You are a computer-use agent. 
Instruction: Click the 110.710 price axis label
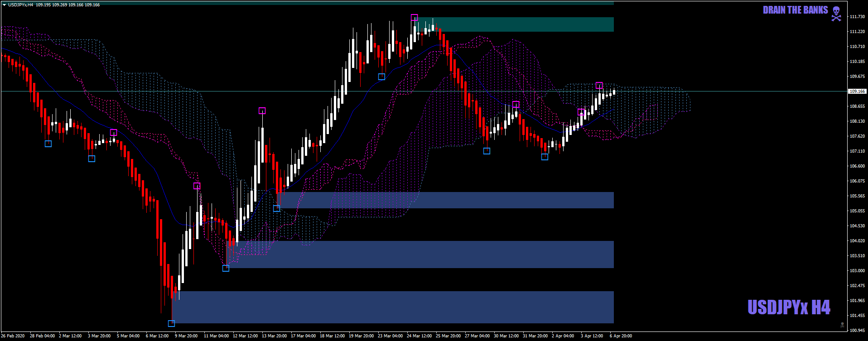(858, 47)
